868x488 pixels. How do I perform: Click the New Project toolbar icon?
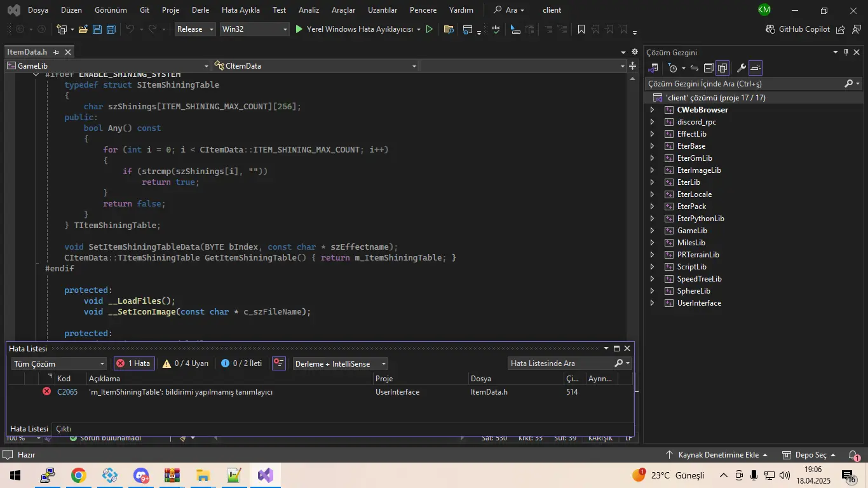(62, 29)
